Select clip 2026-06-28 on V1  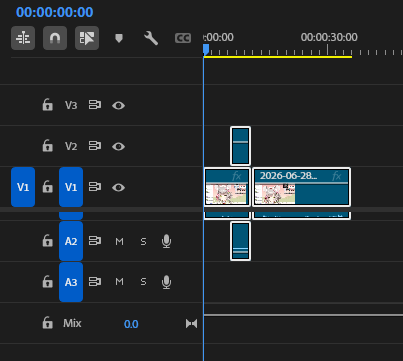coord(302,187)
